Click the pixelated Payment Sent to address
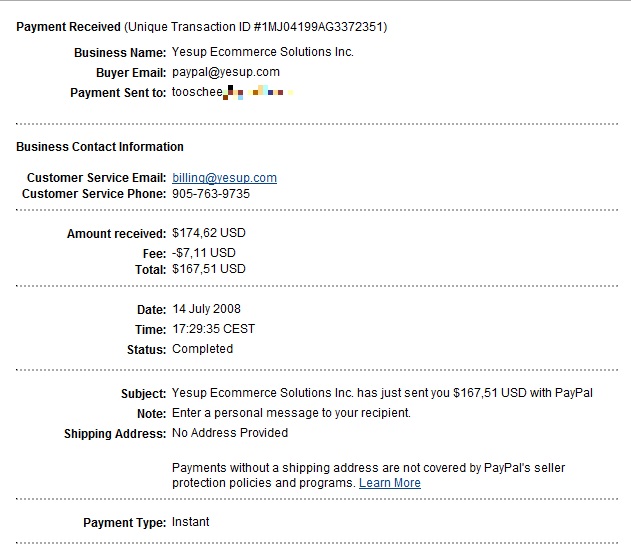Screen dimensions: 631x558 pos(232,92)
